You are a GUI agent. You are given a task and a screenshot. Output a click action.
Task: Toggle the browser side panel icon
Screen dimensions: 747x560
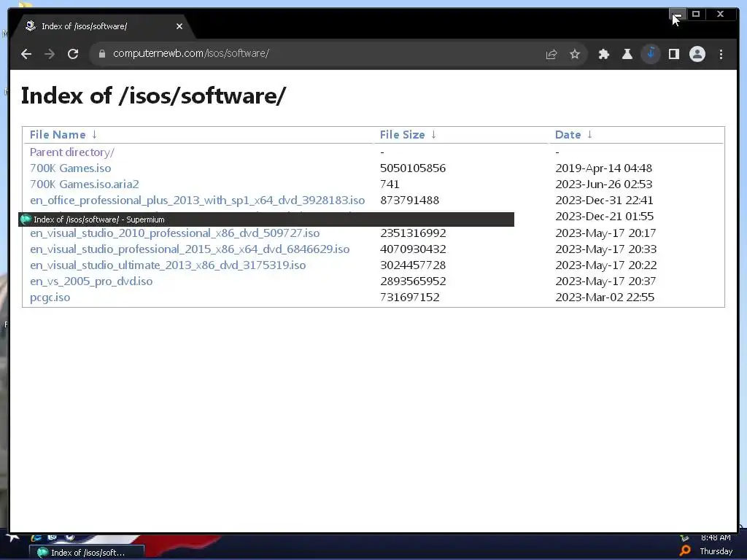point(673,54)
